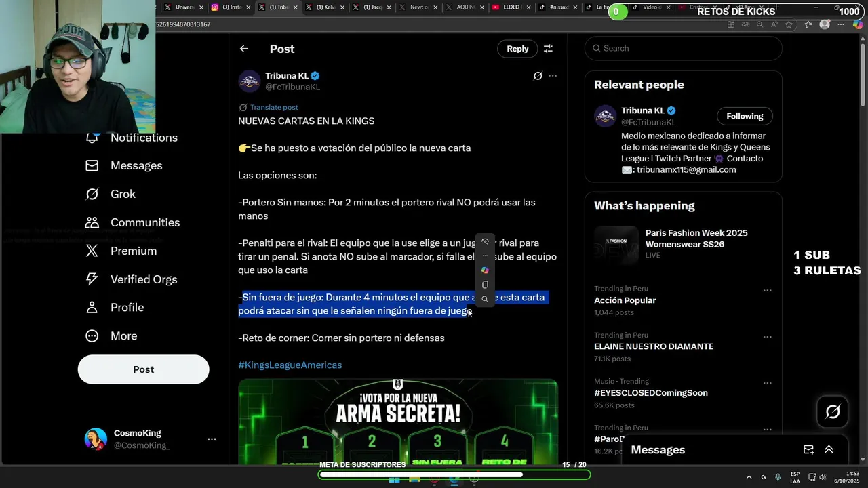868x488 pixels.
Task: Switch to the Newt browser tab
Action: [417, 7]
